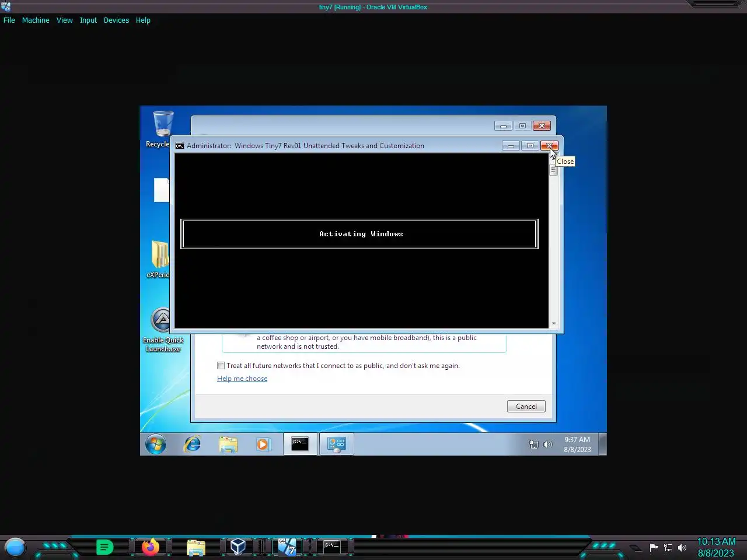Open the host start orb
Viewport: 747px width, 560px height.
pos(15,547)
